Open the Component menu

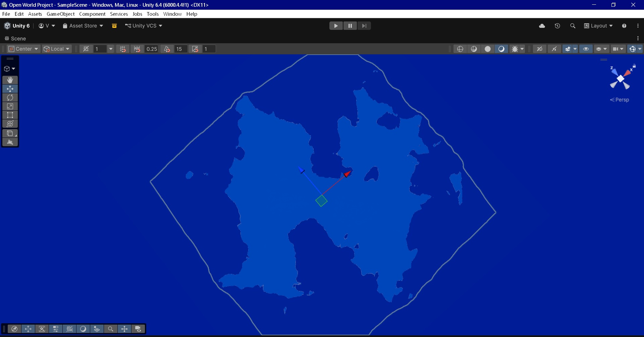(92, 14)
